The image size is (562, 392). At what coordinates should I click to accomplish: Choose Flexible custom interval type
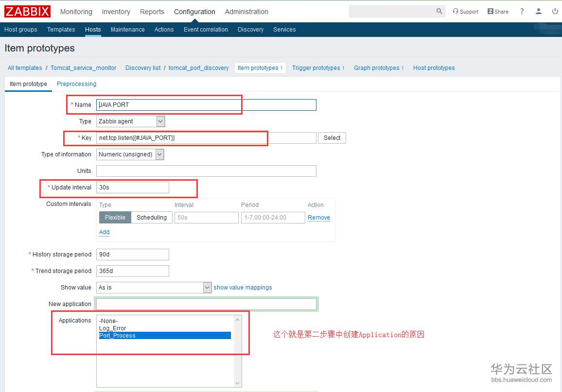(x=115, y=217)
